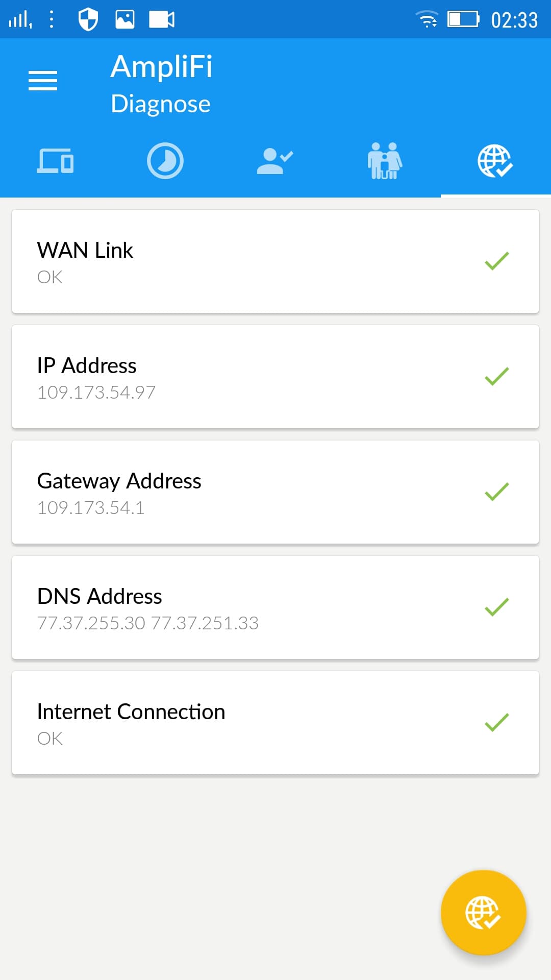551x980 pixels.
Task: Tap the WAN Link green checkmark
Action: pyautogui.click(x=496, y=261)
